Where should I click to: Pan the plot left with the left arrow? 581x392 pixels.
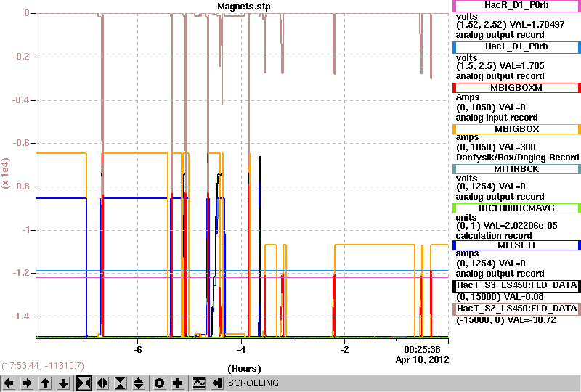(9, 383)
